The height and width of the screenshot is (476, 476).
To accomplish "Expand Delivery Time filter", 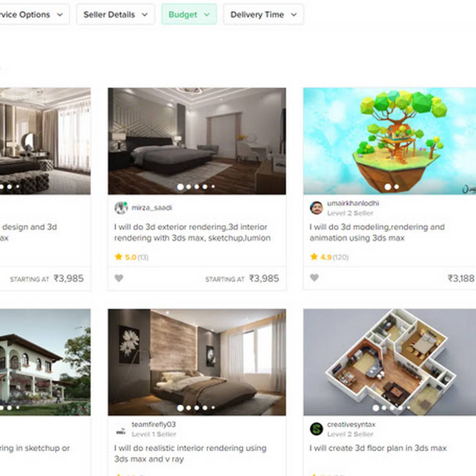I will 263,15.
